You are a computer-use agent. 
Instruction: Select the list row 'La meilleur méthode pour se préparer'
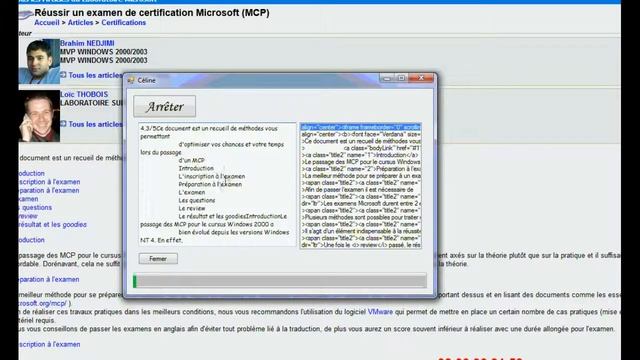point(361,176)
